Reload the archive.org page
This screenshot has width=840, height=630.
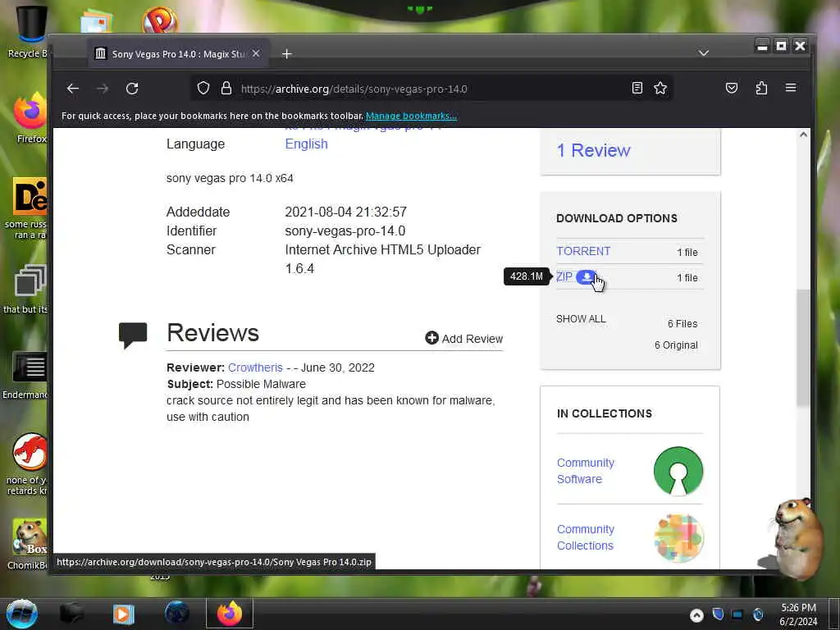(x=132, y=89)
